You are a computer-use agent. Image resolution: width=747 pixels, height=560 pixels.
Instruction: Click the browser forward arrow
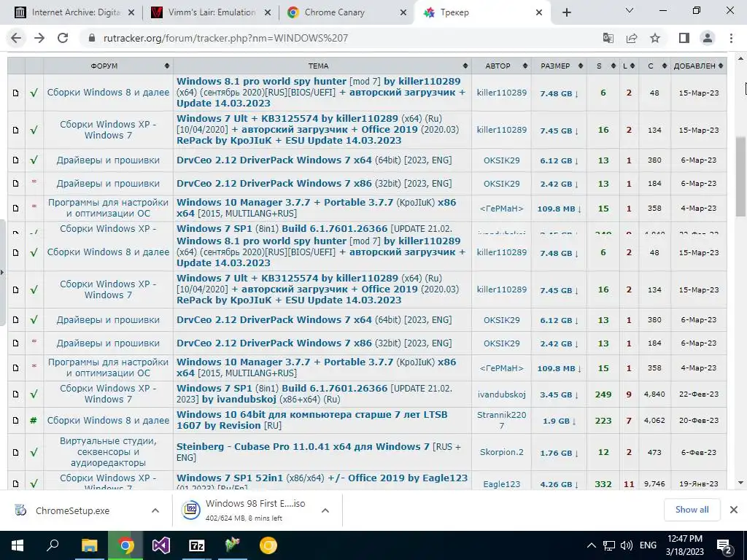coord(39,38)
